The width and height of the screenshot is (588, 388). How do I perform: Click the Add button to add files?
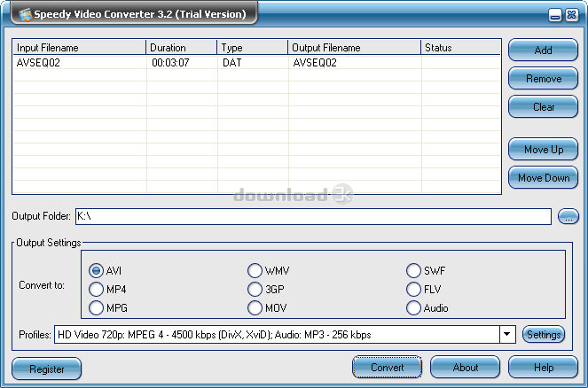point(543,50)
